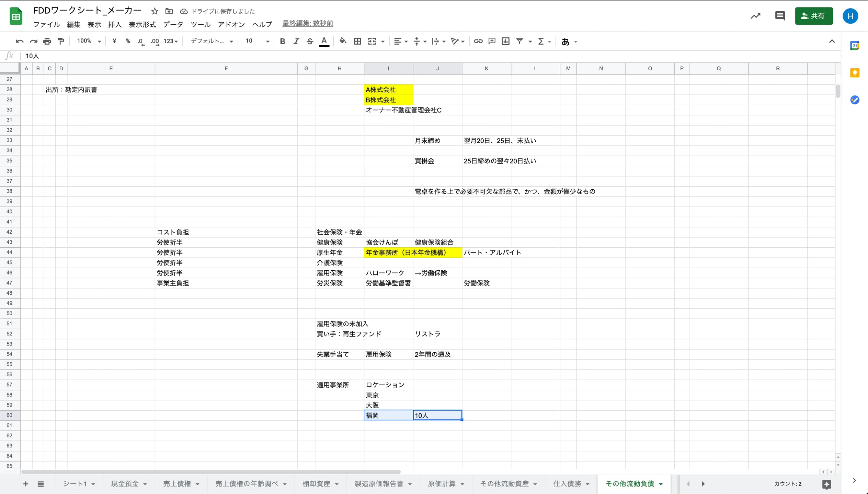
Task: Toggle italic formatting
Action: click(x=296, y=41)
